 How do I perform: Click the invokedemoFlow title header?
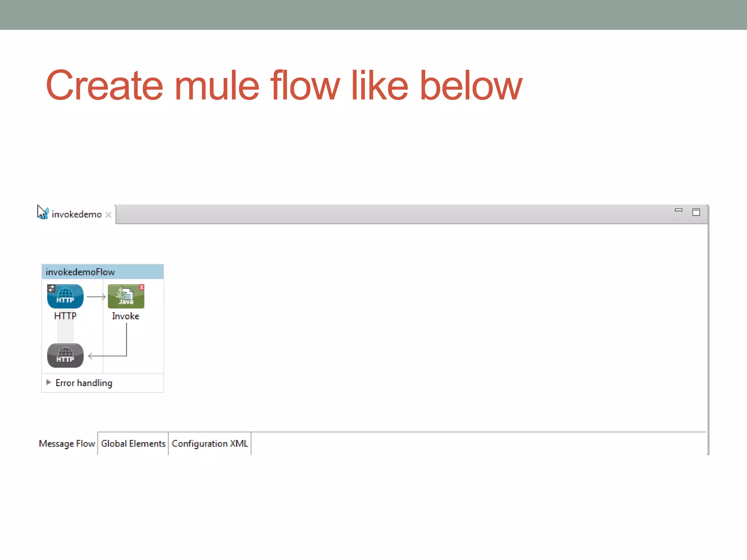click(102, 272)
